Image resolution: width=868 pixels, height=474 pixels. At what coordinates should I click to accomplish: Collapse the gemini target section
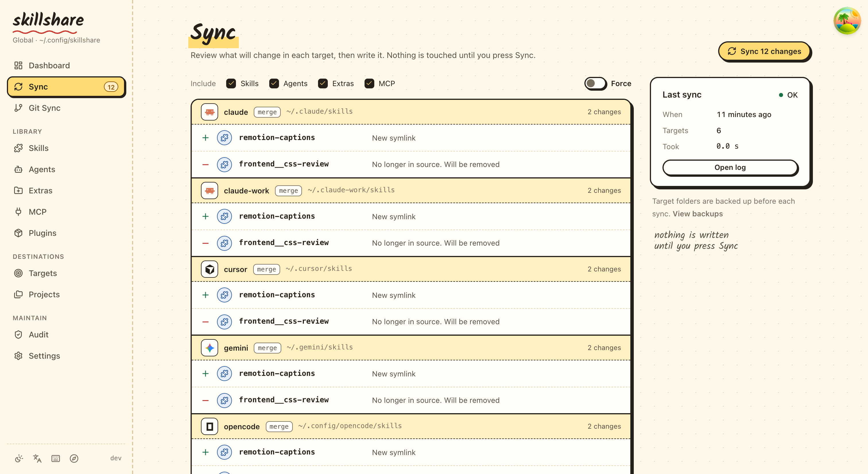pyautogui.click(x=410, y=348)
